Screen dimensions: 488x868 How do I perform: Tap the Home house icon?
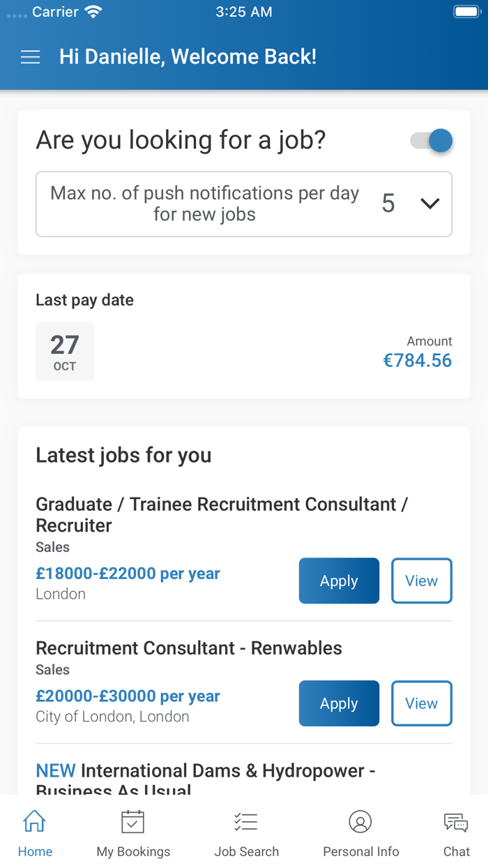tap(34, 822)
